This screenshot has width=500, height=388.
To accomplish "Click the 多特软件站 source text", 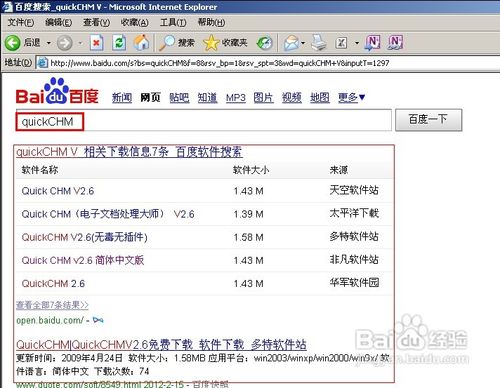I will point(354,237).
